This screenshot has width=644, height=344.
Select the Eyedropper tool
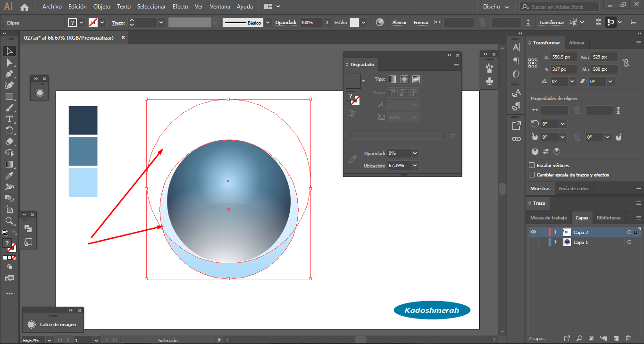[9, 176]
